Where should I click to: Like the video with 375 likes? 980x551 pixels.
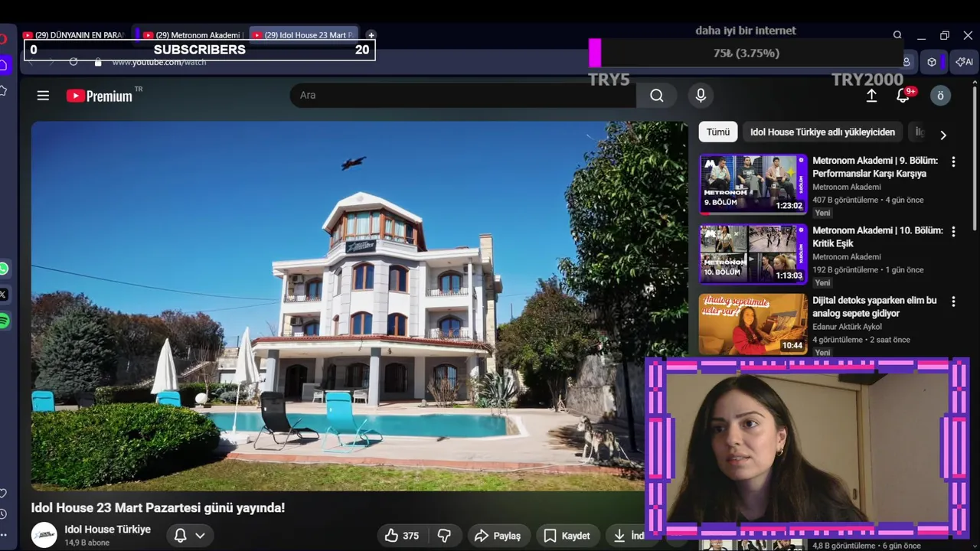(x=403, y=536)
